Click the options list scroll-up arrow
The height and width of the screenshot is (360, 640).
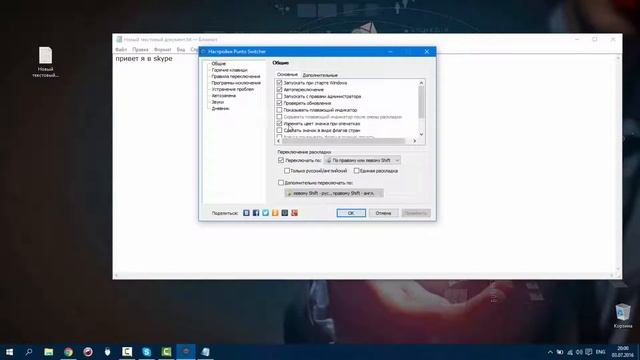[x=421, y=83]
